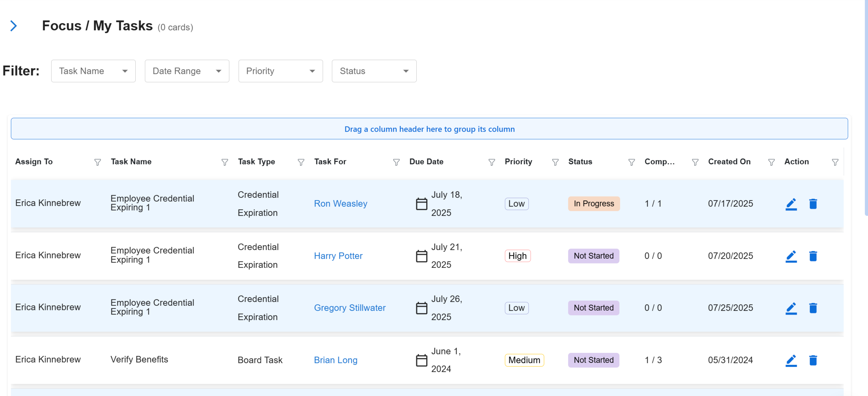
Task: Delete the Verify Benefits task
Action: pyautogui.click(x=813, y=360)
